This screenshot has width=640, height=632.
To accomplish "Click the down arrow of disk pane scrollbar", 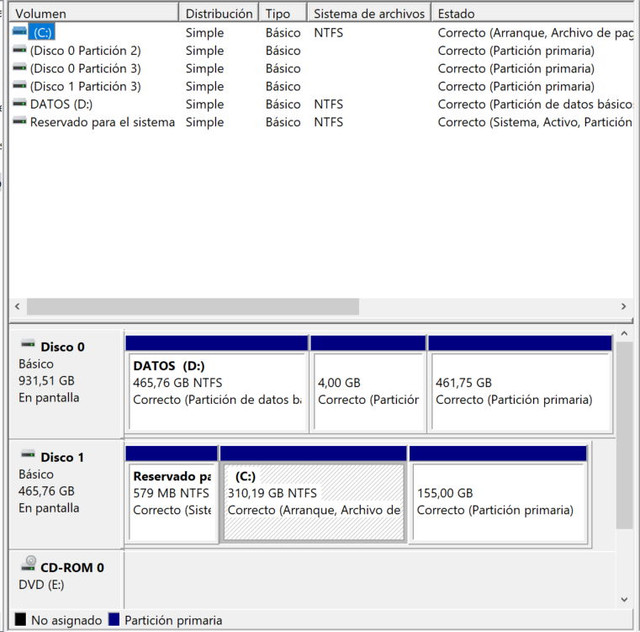I will pos(624,599).
